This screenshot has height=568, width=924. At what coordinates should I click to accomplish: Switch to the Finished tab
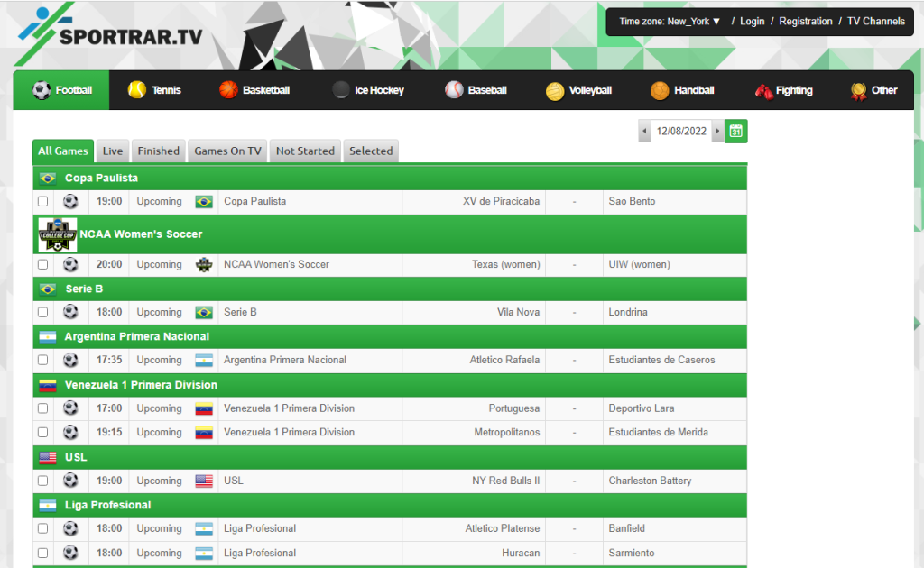159,151
